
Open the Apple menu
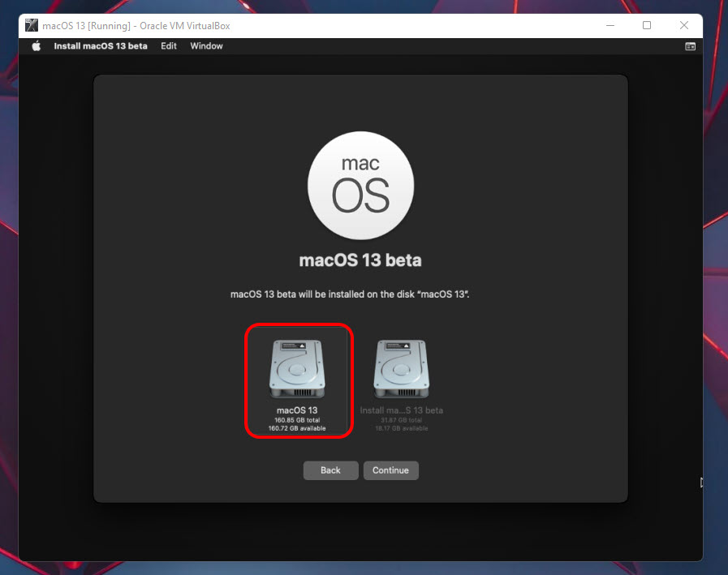(x=36, y=46)
